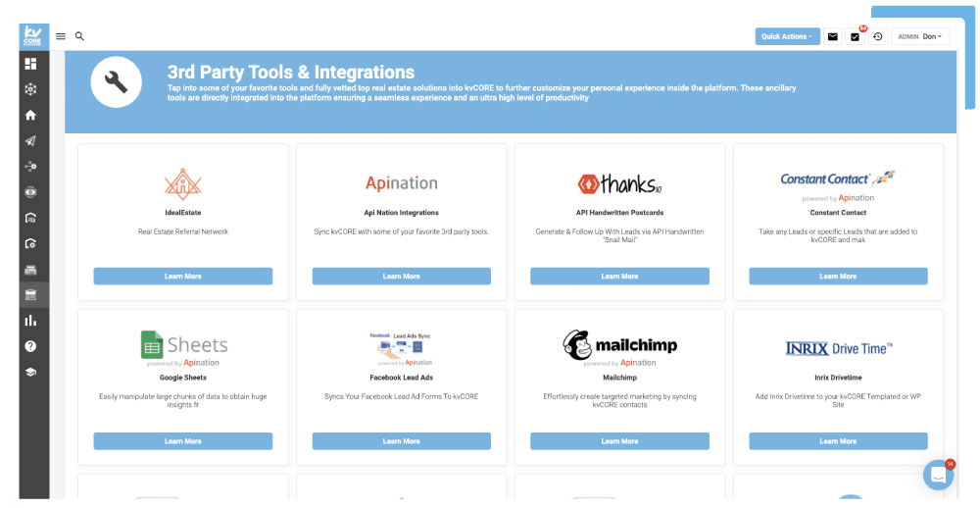Click the IdealEstate house logo
This screenshot has height=508, width=980.
tap(182, 184)
